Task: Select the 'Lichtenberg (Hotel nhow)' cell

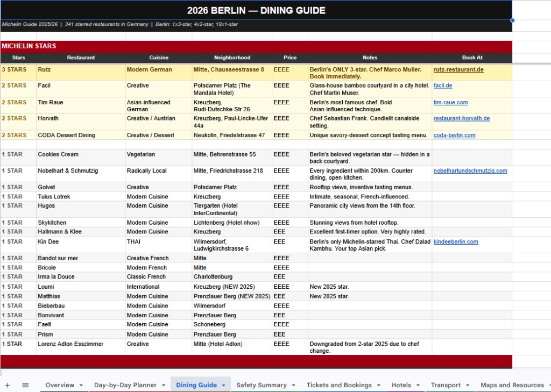Action: 232,223
